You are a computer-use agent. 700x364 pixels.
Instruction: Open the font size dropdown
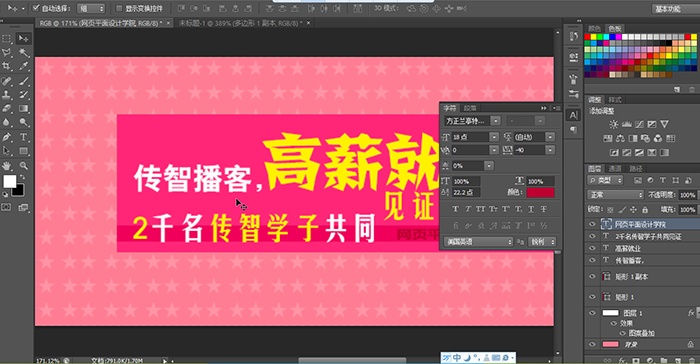coord(494,137)
